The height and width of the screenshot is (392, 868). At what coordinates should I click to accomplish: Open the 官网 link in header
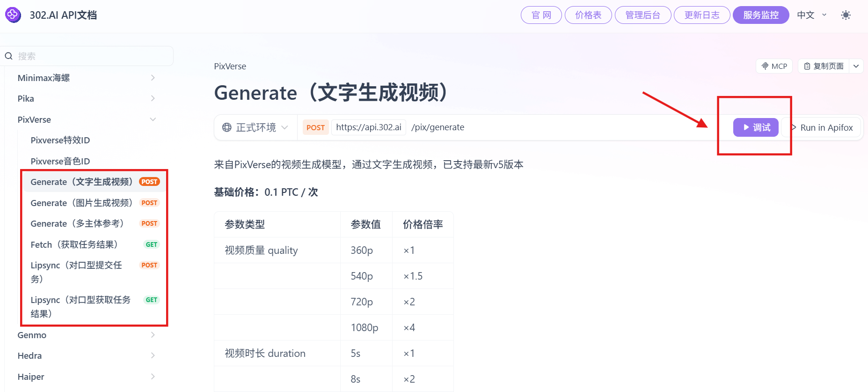[x=541, y=15]
